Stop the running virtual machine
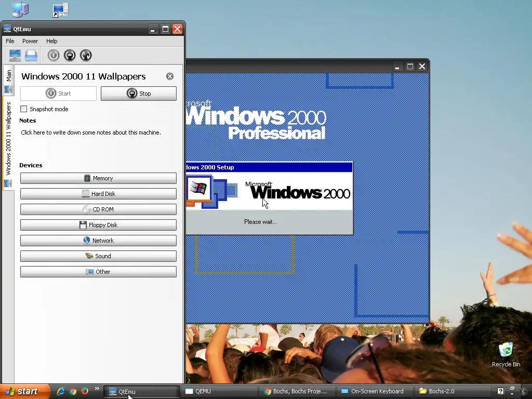This screenshot has height=399, width=532. [138, 94]
